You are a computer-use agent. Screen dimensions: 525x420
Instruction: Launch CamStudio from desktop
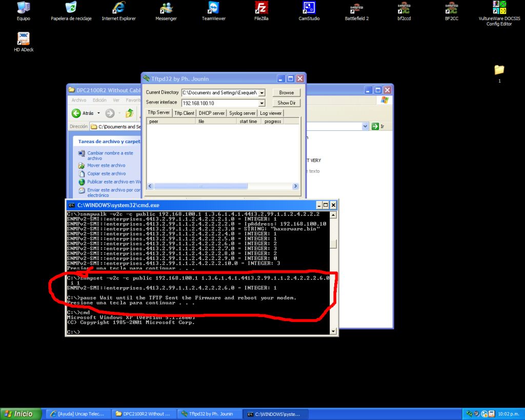tap(309, 8)
